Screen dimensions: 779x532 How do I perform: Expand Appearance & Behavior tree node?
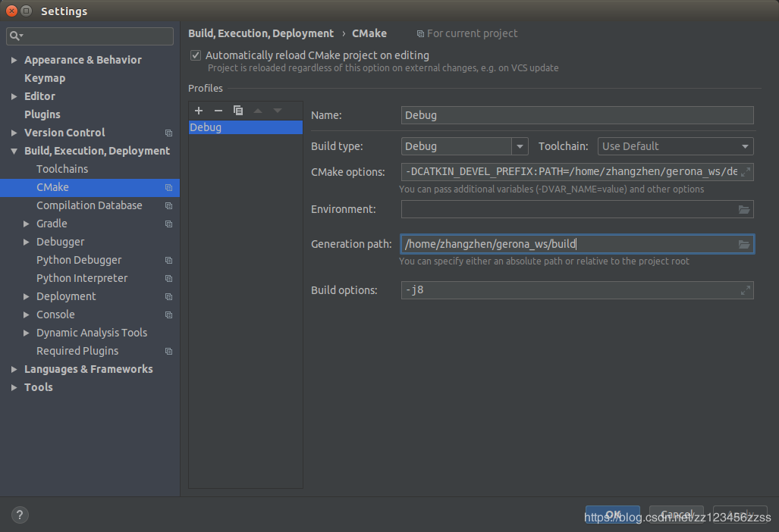point(14,60)
